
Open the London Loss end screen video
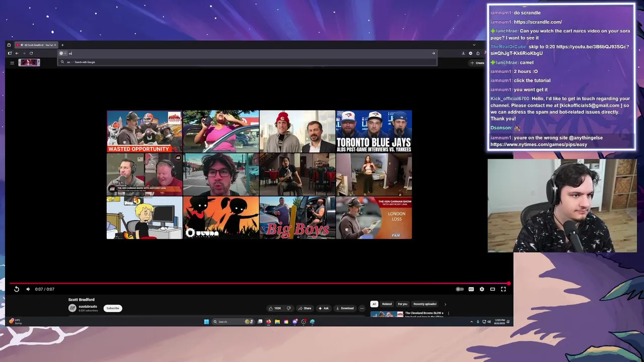(374, 218)
